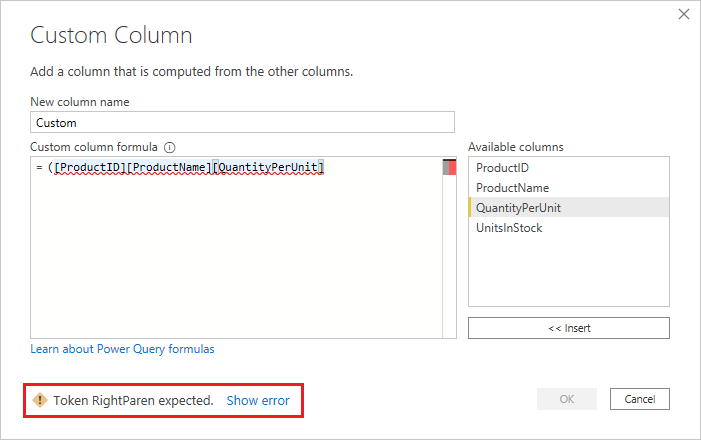Click the empty space below UnitsInStock in list
Image resolution: width=701 pixels, height=440 pixels.
(568, 275)
